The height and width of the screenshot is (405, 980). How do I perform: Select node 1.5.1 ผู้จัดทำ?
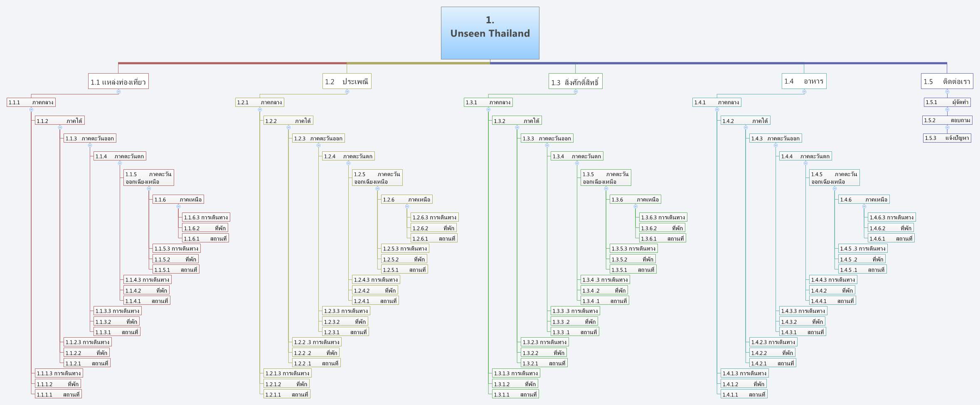948,102
